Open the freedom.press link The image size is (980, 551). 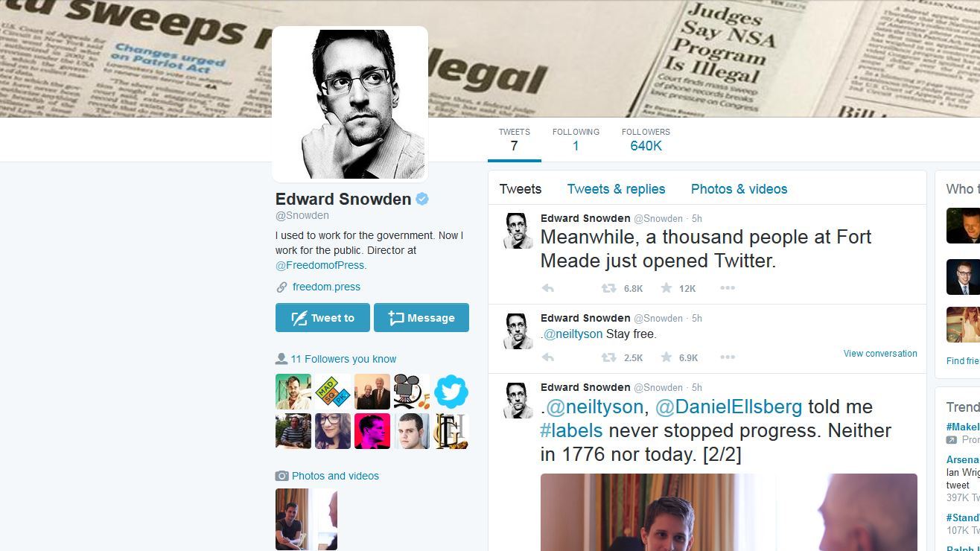326,287
